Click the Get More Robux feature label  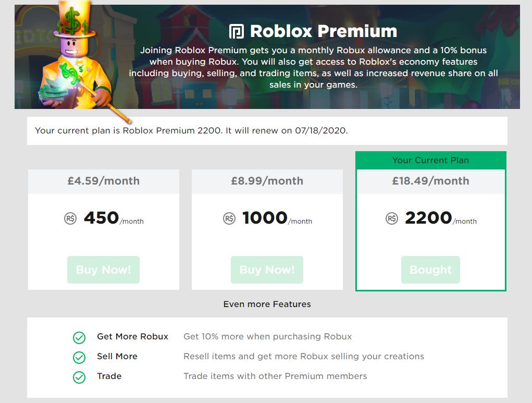[133, 336]
